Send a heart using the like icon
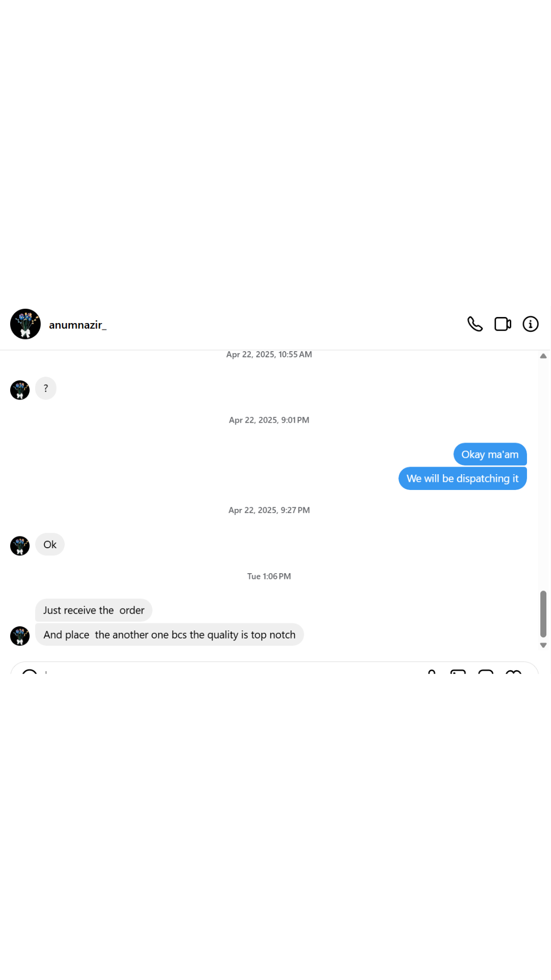 click(x=513, y=672)
